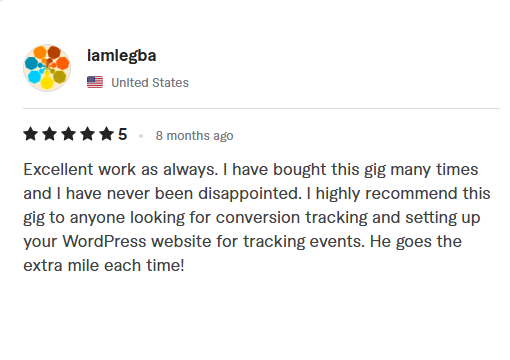Click the word Excellent in the review

click(58, 169)
